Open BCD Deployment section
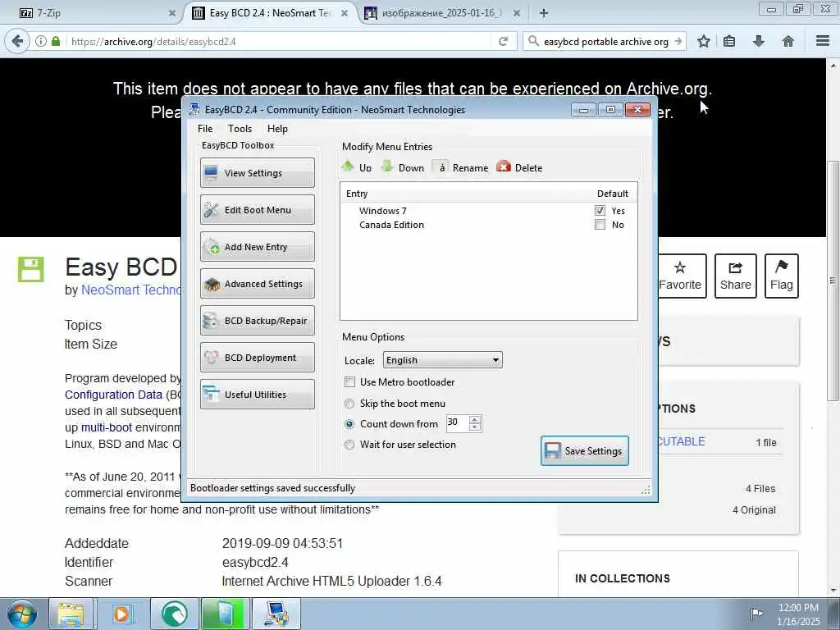Image resolution: width=840 pixels, height=630 pixels. (x=257, y=358)
